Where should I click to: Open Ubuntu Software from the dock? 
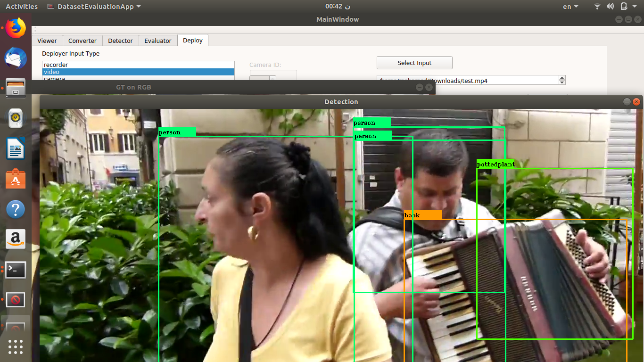[16, 179]
